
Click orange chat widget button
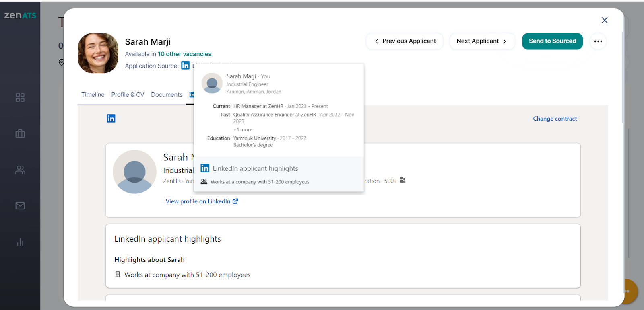631,291
